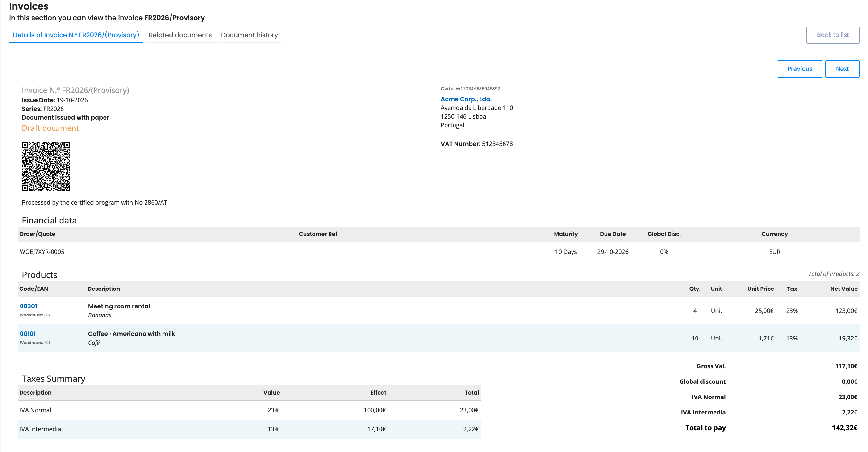Viewport: 868px width, 452px height.
Task: Open the Details of Invoice FR2026 tab
Action: [x=76, y=35]
